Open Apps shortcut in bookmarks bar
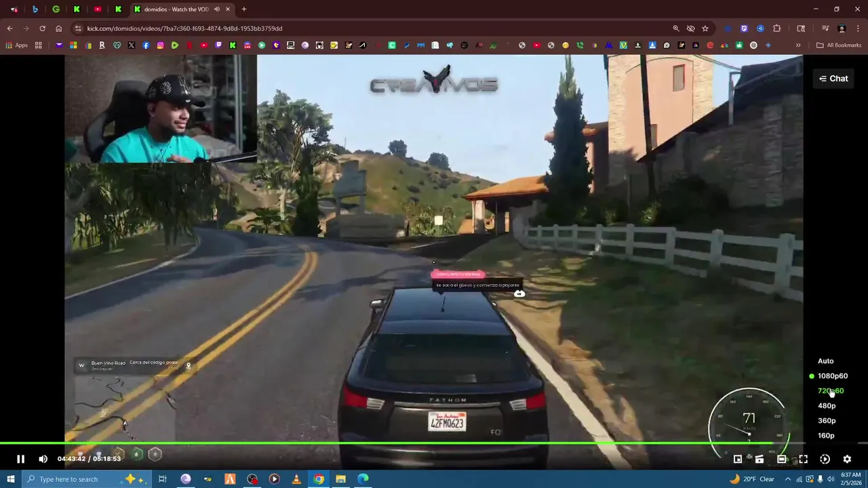Screen dimensions: 868x488 tap(16, 45)
